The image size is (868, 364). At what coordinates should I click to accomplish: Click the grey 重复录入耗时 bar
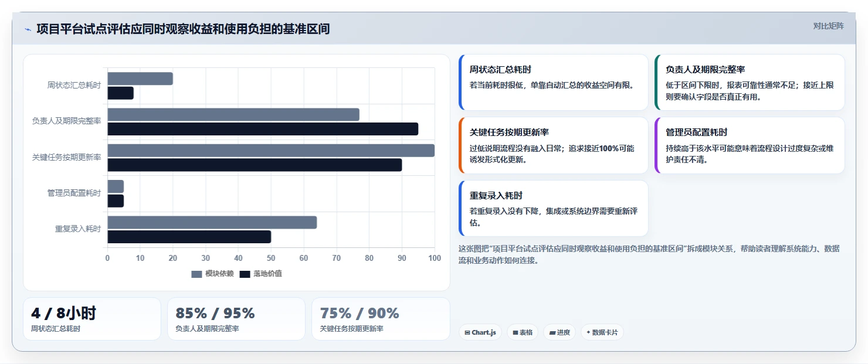click(x=212, y=222)
